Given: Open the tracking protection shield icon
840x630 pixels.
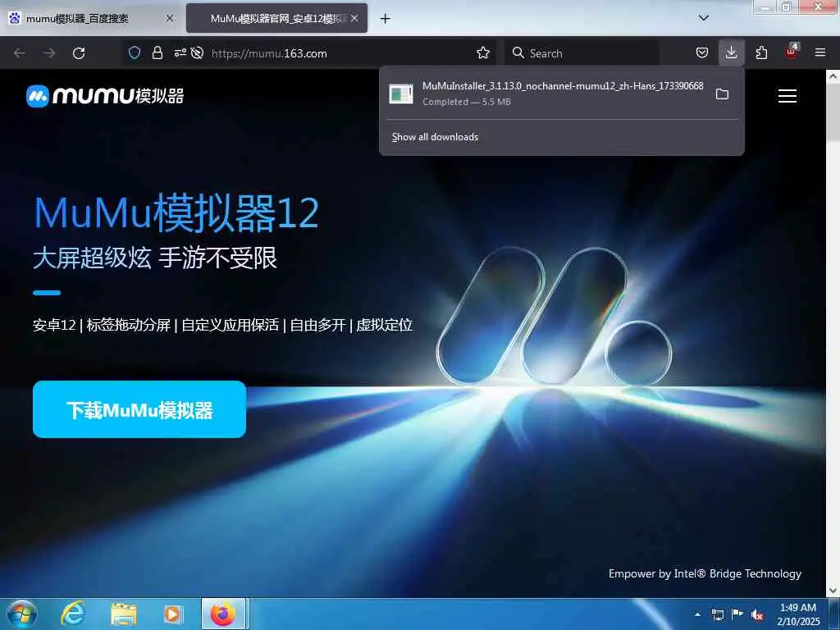Looking at the screenshot, I should click(x=135, y=52).
